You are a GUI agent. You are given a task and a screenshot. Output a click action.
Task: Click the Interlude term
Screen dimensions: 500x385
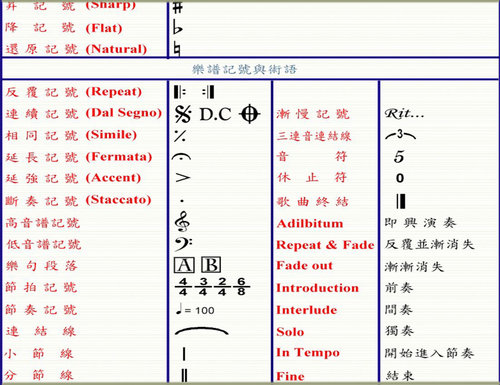[307, 310]
